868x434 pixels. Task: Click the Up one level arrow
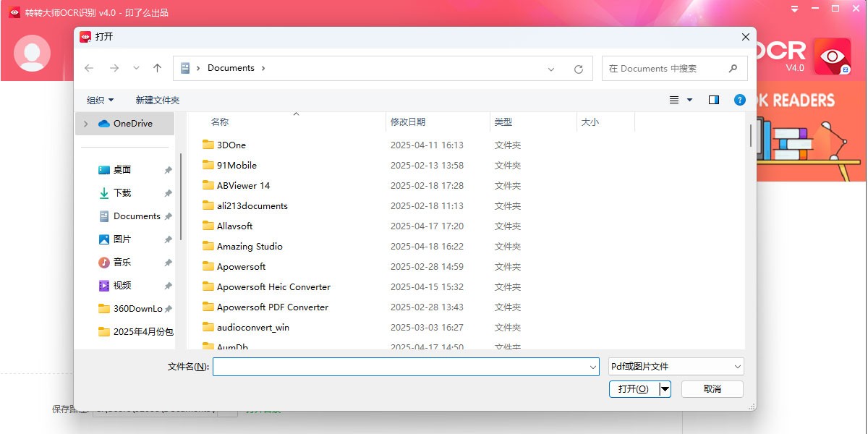[x=157, y=68]
